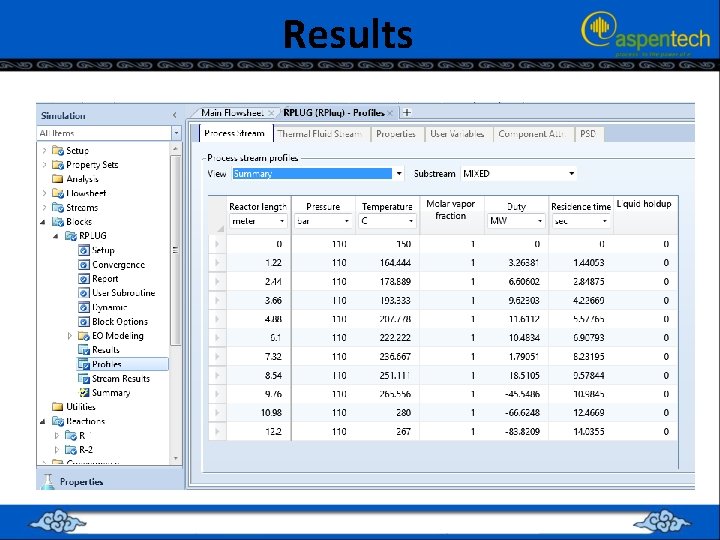Viewport: 720px width, 540px height.
Task: Close the Main Flowsheet tab
Action: 271,112
